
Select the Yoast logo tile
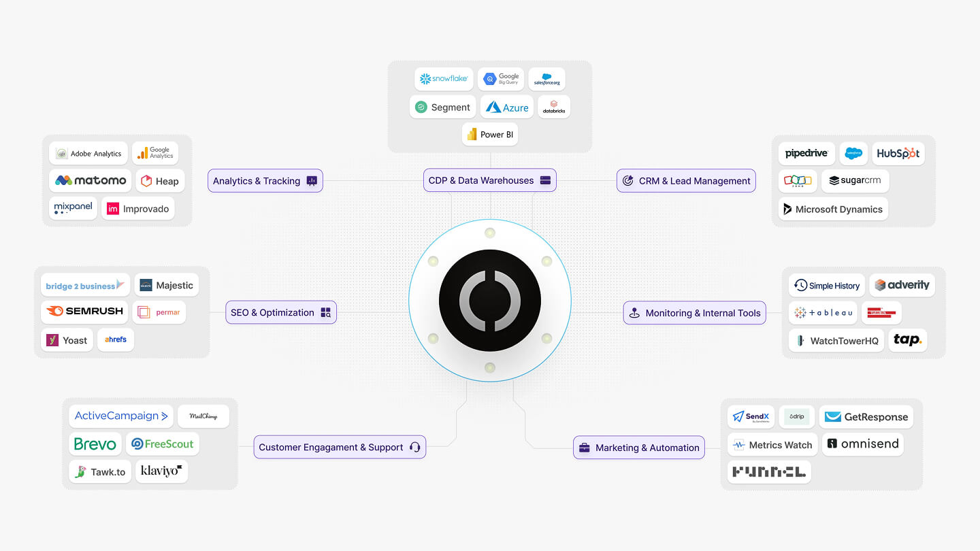67,339
